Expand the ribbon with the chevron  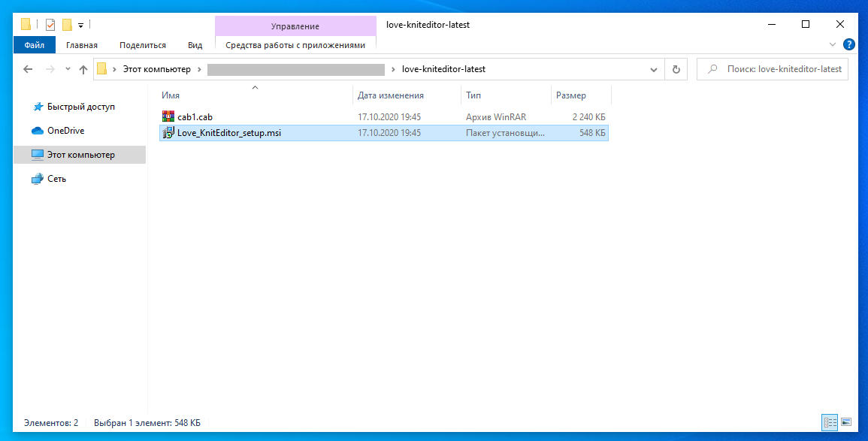(x=832, y=45)
